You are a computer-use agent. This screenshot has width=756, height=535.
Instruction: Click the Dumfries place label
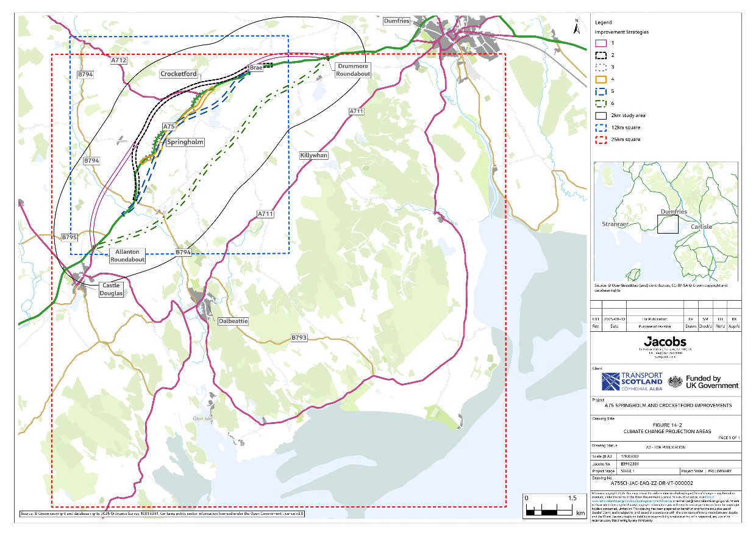point(395,20)
